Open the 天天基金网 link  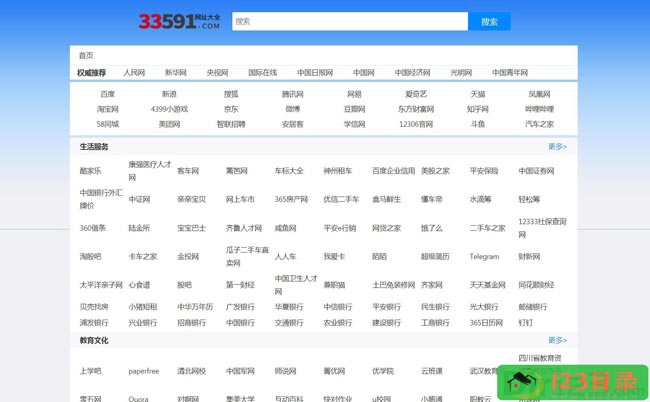point(488,285)
